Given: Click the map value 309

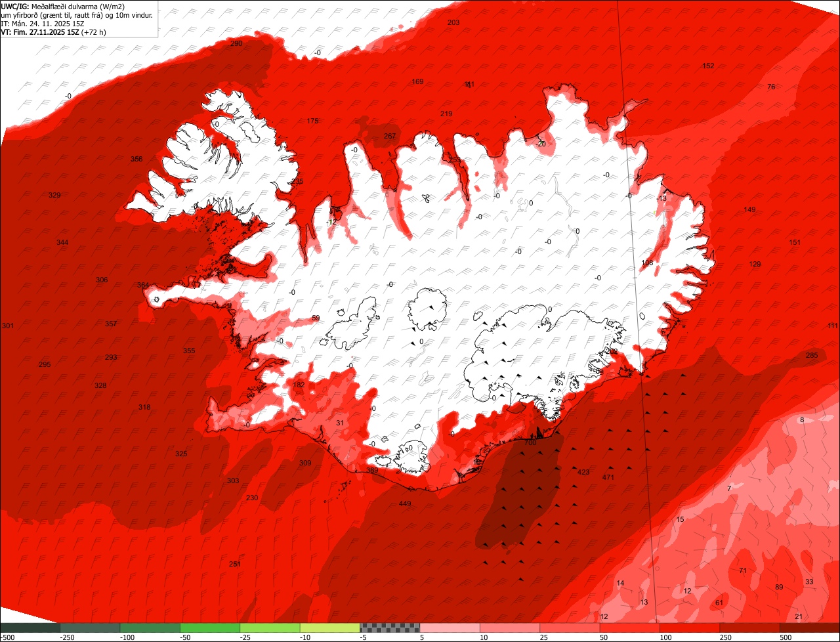Looking at the screenshot, I should (305, 463).
